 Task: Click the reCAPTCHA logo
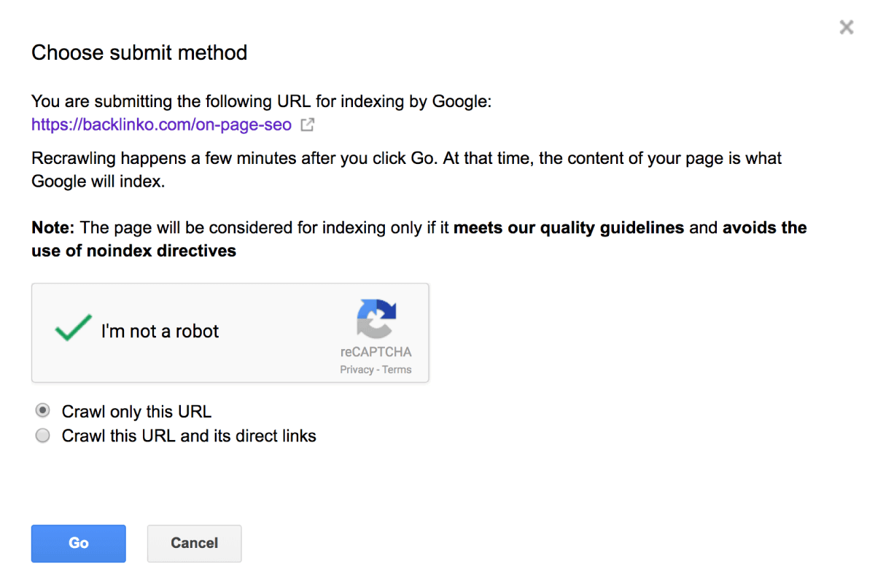point(376,318)
